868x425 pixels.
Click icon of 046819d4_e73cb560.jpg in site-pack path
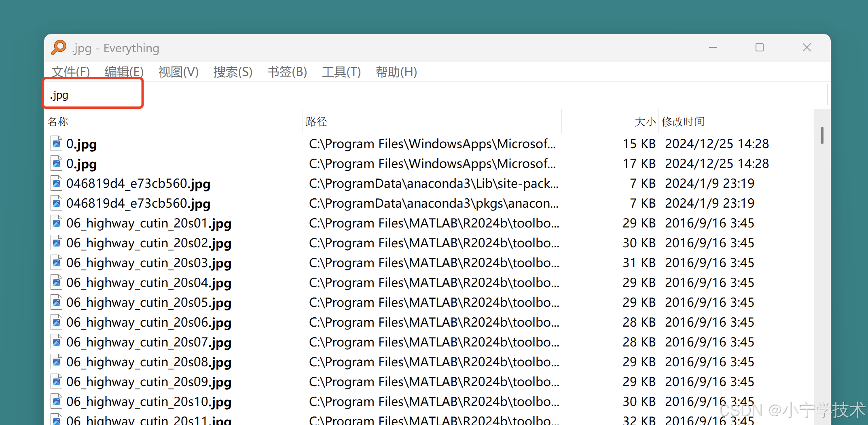pyautogui.click(x=57, y=183)
